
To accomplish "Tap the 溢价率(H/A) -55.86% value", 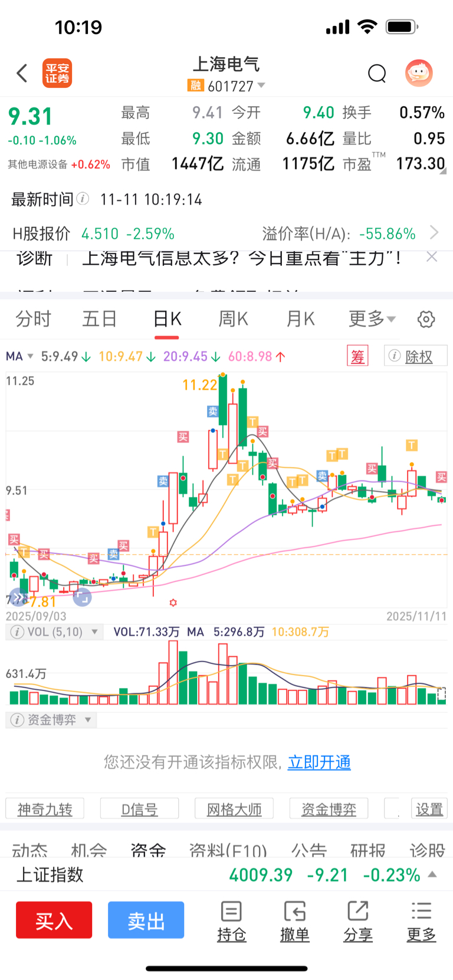I will [388, 234].
